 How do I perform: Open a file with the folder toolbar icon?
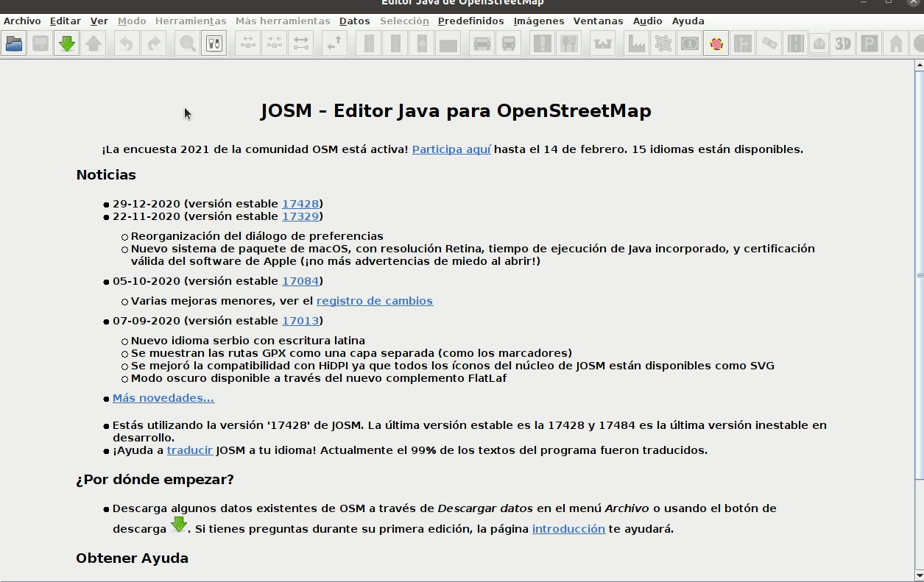pyautogui.click(x=14, y=44)
